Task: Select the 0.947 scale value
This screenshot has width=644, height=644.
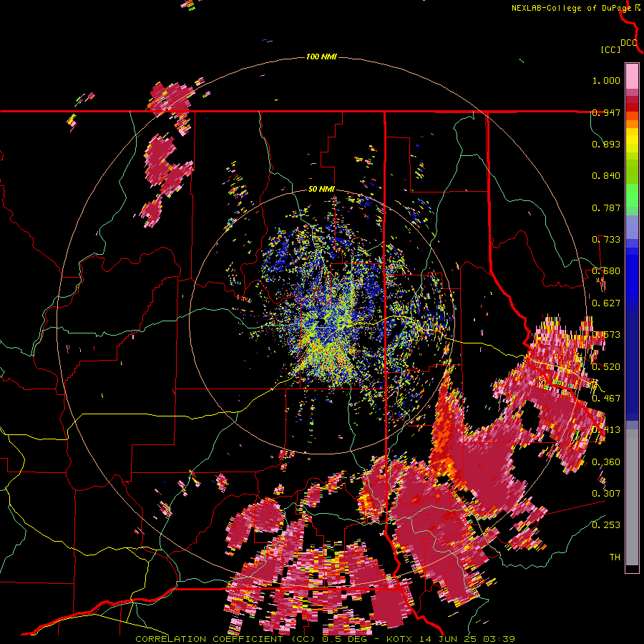Action: [x=606, y=112]
